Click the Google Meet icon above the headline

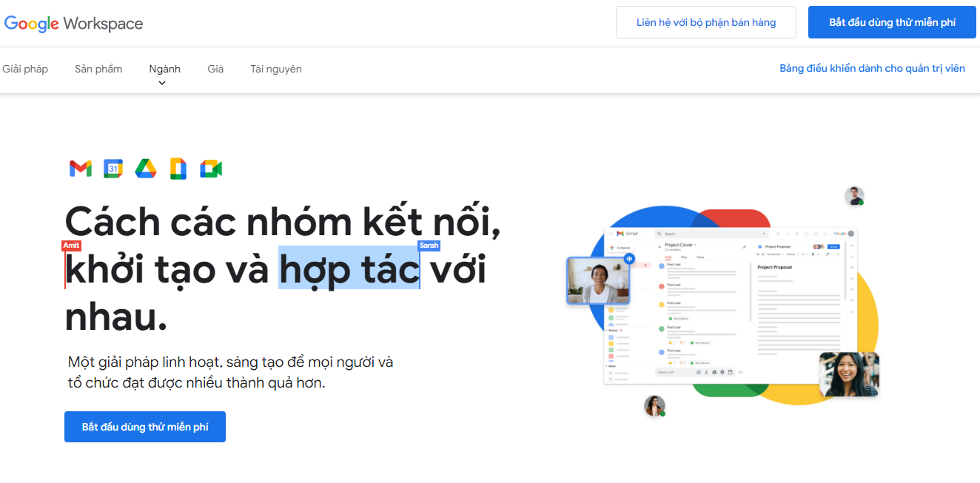tap(211, 169)
